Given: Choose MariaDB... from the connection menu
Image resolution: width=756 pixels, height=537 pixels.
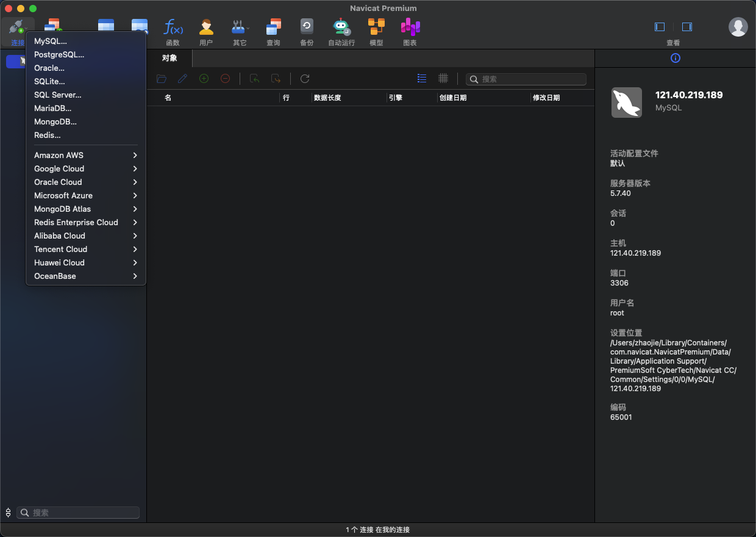Looking at the screenshot, I should [86, 108].
